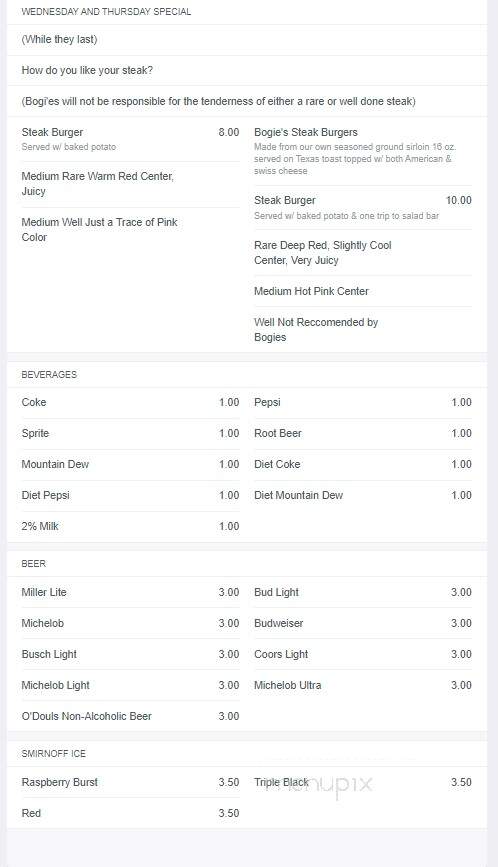The height and width of the screenshot is (867, 498).
Task: Select the Coke beverage item
Action: [130, 402]
